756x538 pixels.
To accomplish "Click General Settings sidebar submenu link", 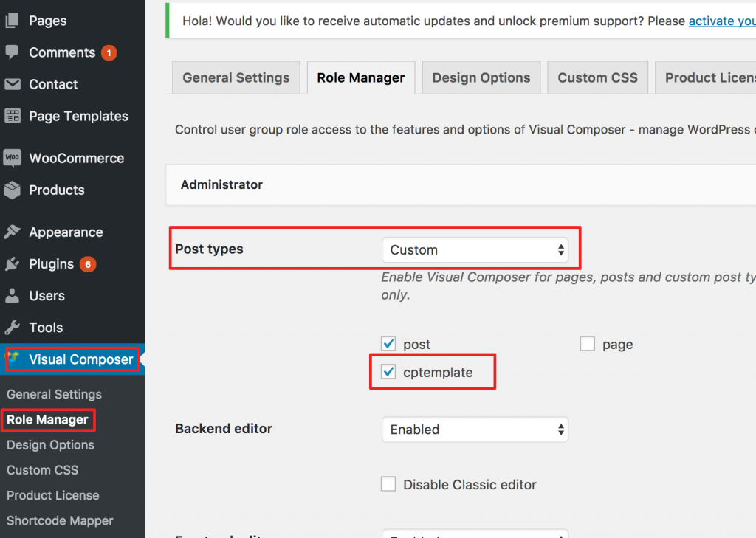I will click(54, 394).
